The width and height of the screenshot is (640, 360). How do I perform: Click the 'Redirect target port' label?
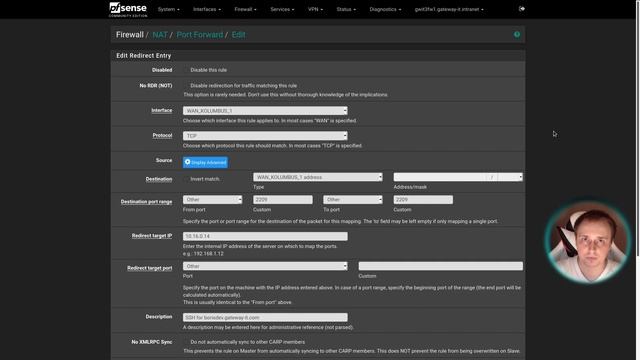[150, 268]
